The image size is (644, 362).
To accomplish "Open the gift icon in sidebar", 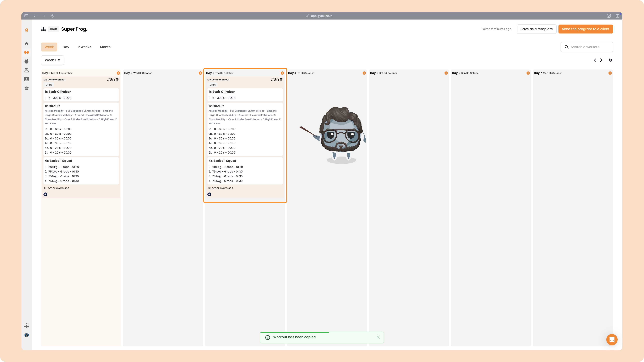I will click(27, 88).
